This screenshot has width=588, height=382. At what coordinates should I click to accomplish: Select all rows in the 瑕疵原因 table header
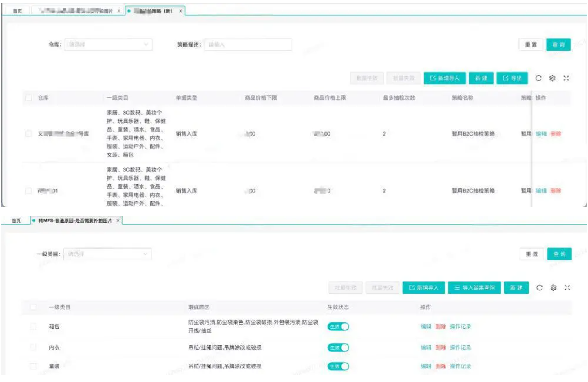(33, 307)
